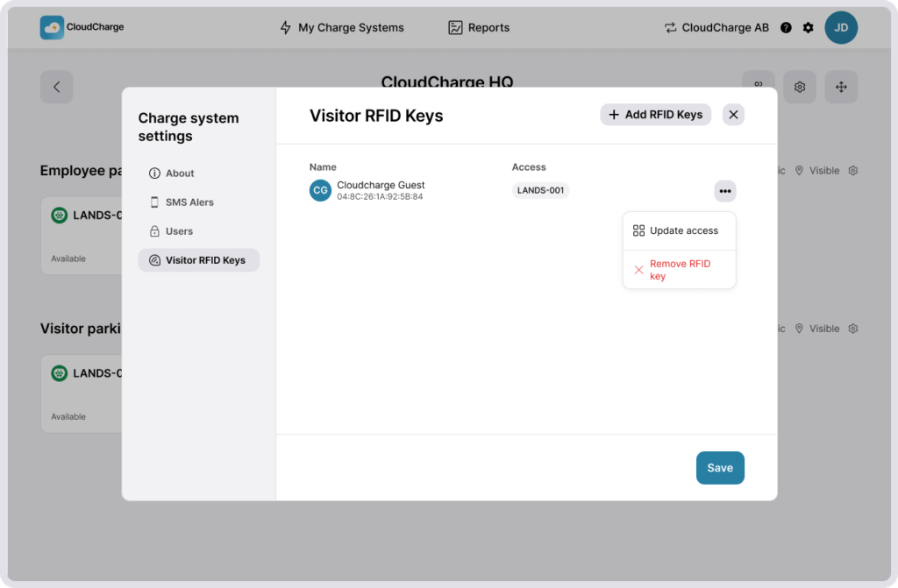The height and width of the screenshot is (588, 898).
Task: Click the Add RFID Keys button
Action: coord(655,115)
